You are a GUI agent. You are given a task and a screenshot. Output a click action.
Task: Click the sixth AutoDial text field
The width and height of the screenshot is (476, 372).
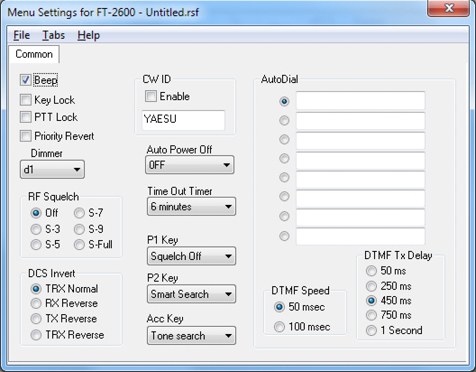tap(361, 199)
